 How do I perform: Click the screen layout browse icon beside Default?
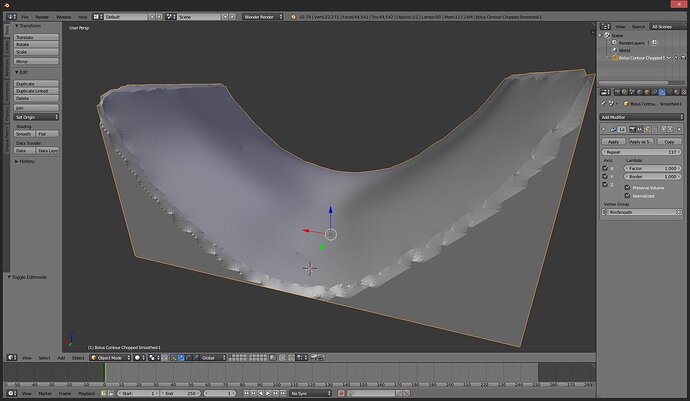coord(98,17)
